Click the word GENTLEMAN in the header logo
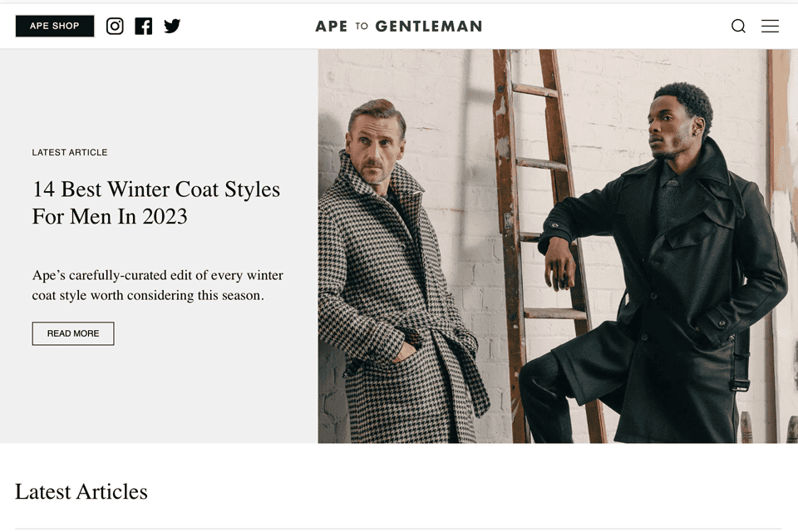 click(x=429, y=26)
